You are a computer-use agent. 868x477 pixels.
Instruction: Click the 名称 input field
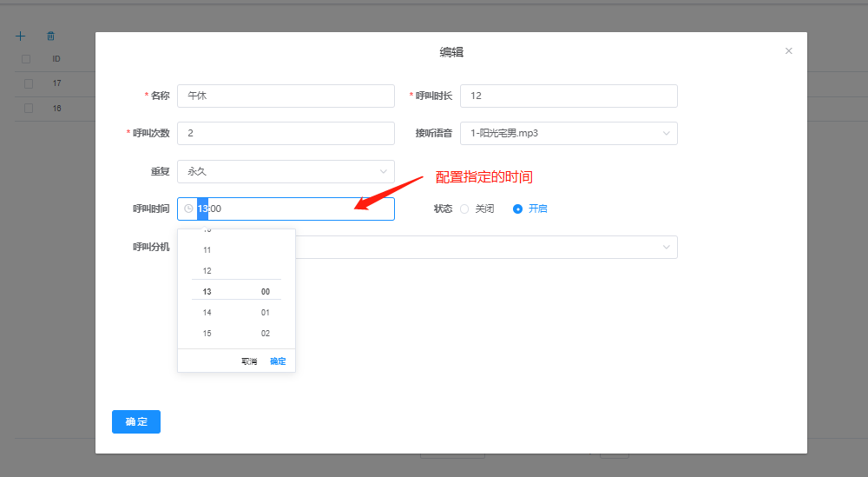pos(286,96)
